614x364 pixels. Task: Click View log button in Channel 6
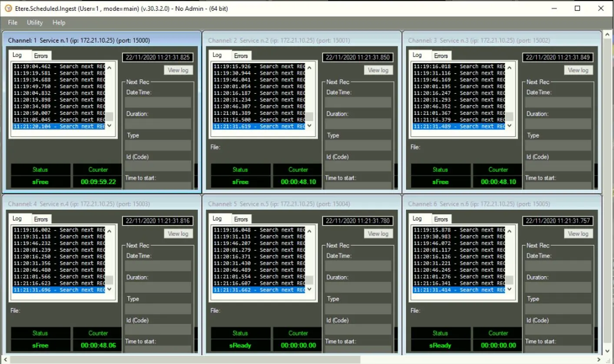tap(578, 234)
